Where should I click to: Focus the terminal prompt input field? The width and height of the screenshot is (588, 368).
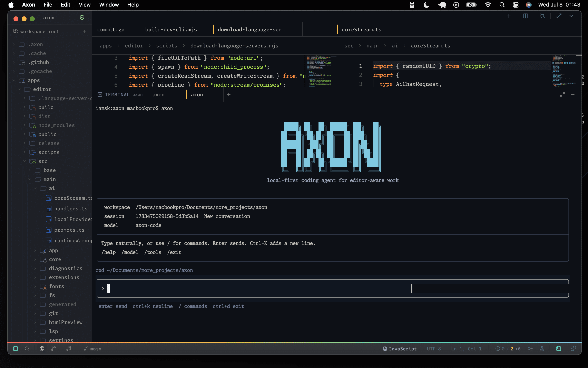[x=333, y=288]
